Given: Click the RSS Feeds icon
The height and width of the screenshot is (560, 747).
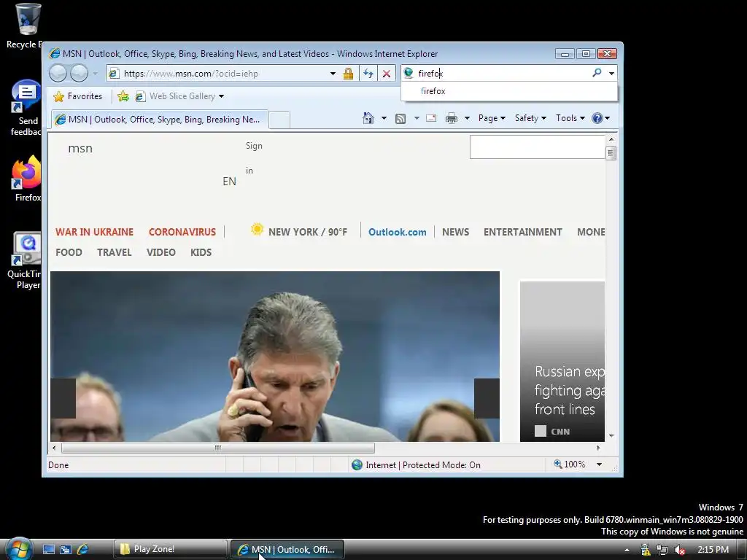Looking at the screenshot, I should pyautogui.click(x=400, y=119).
